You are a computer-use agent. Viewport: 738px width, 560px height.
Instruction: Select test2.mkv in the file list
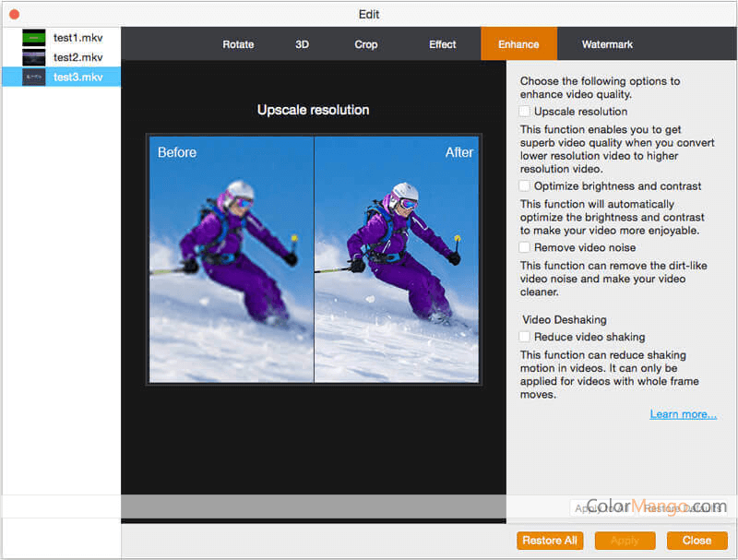tap(77, 57)
